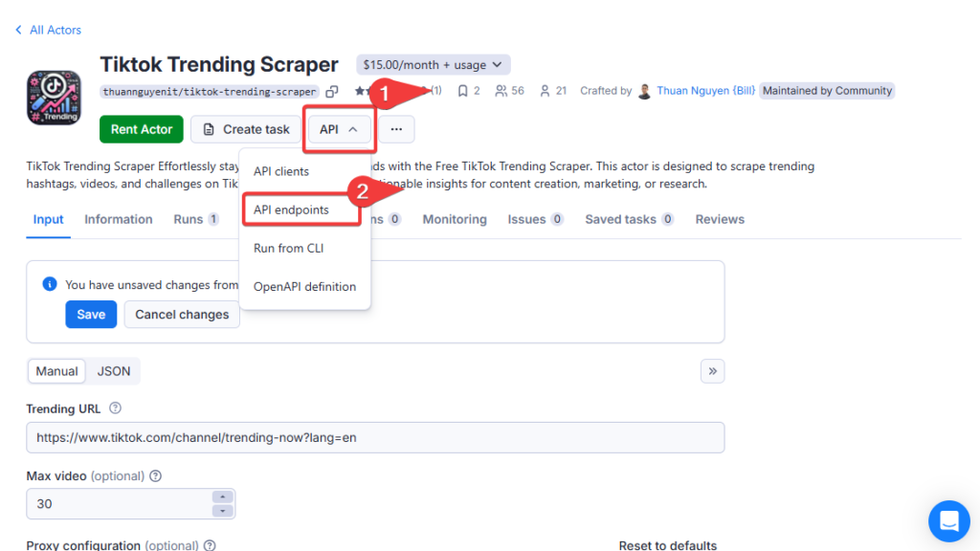
Task: Click Reset to defaults
Action: click(x=667, y=544)
